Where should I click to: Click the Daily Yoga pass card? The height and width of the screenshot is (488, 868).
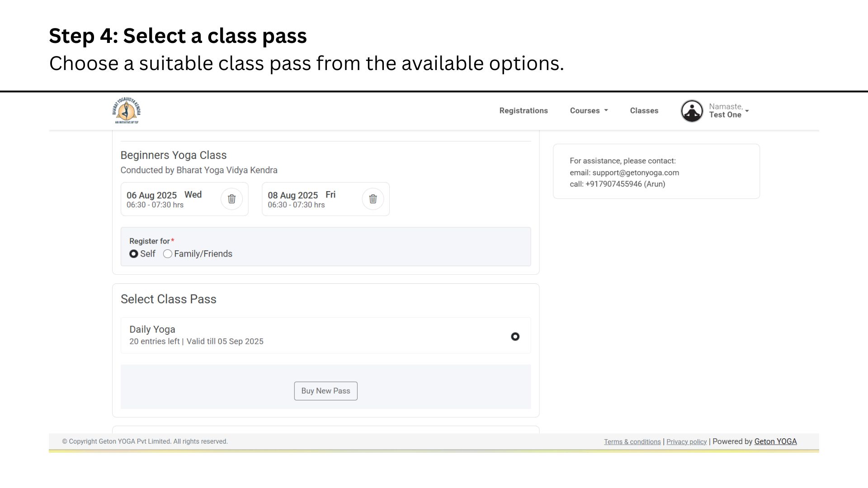[x=325, y=335]
